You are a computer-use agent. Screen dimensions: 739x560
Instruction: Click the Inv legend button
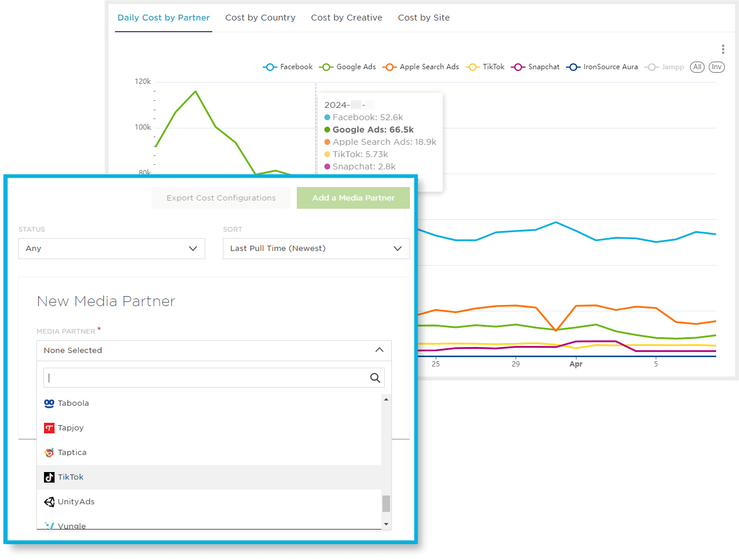click(717, 67)
